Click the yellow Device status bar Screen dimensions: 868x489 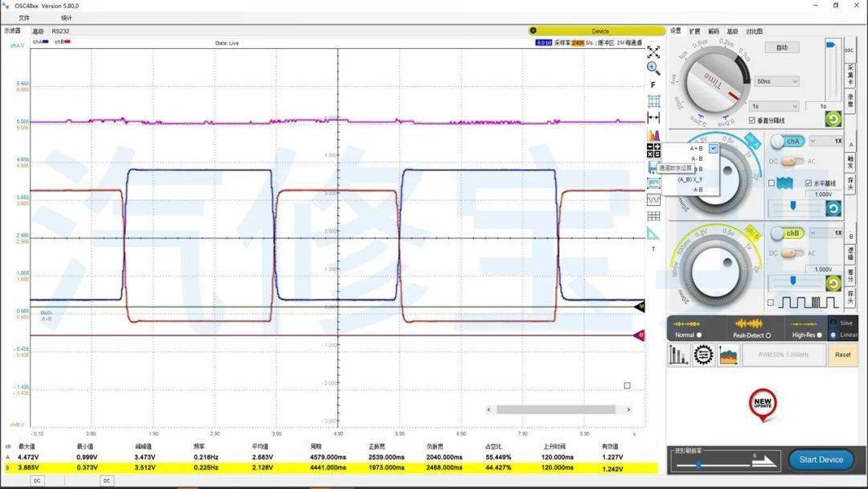(596, 31)
